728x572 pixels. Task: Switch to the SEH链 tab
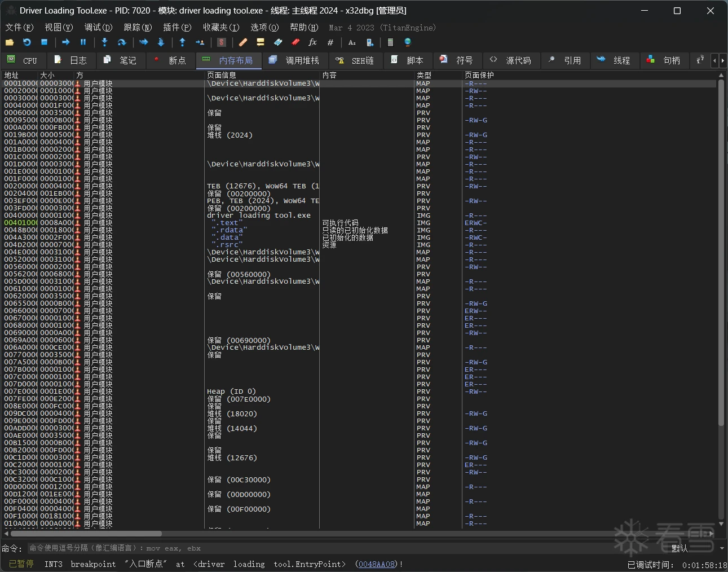[x=356, y=60]
